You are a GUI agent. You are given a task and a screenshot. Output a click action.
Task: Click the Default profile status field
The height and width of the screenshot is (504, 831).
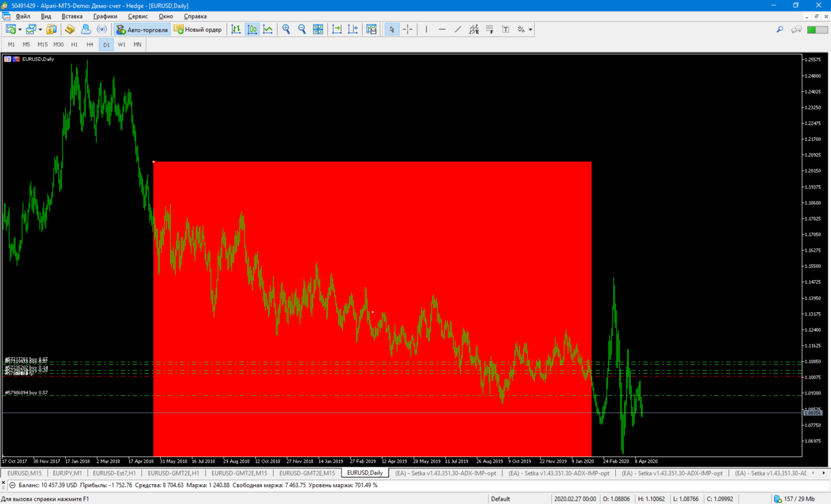pos(500,499)
